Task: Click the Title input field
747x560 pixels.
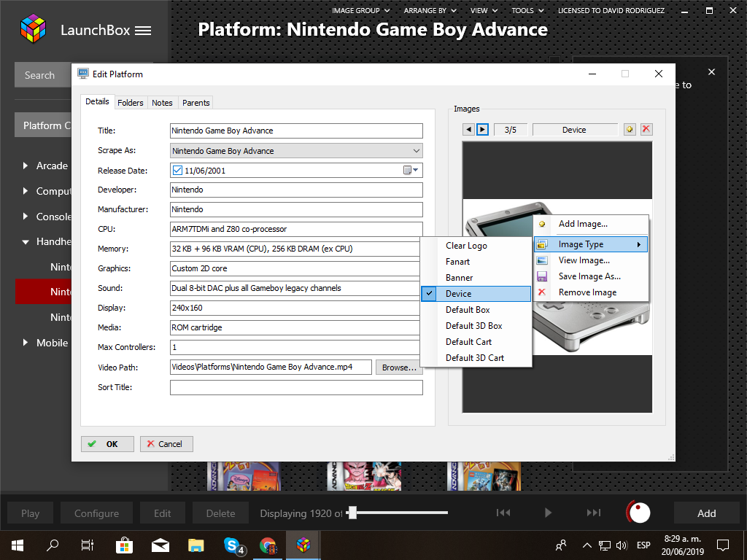Action: [x=296, y=131]
